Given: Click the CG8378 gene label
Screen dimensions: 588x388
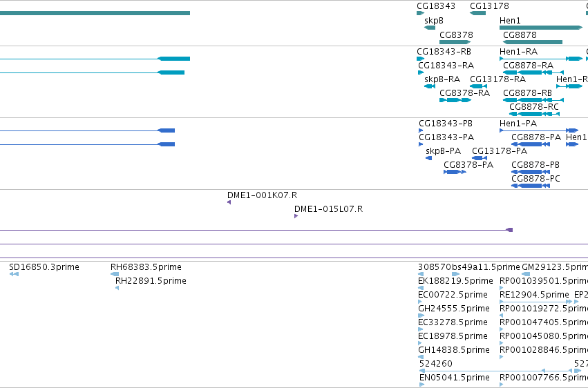Looking at the screenshot, I should pos(456,35).
